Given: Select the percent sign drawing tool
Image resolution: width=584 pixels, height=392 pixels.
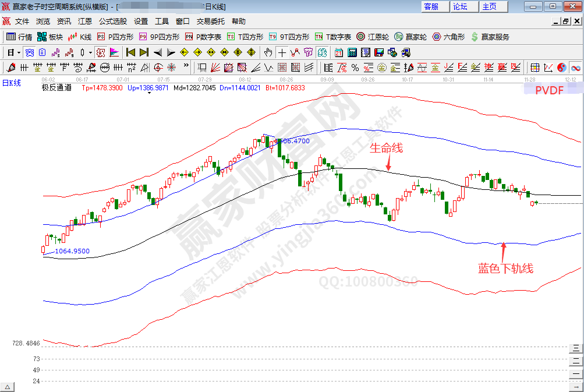Looking at the screenshot, I should tap(355, 68).
